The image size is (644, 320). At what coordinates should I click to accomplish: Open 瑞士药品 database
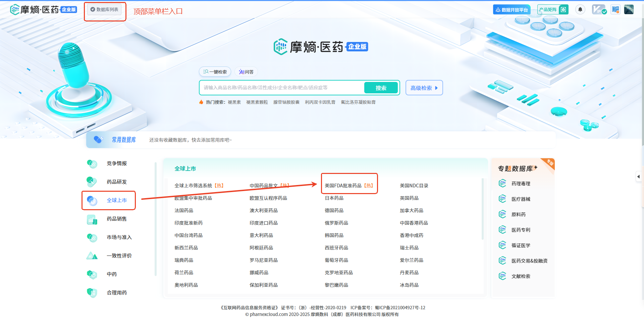409,248
